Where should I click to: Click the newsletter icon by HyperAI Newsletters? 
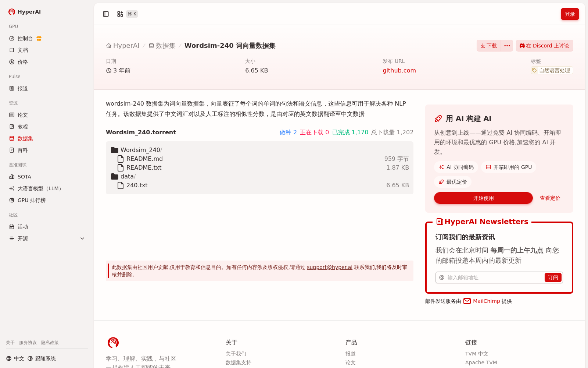tap(440, 222)
